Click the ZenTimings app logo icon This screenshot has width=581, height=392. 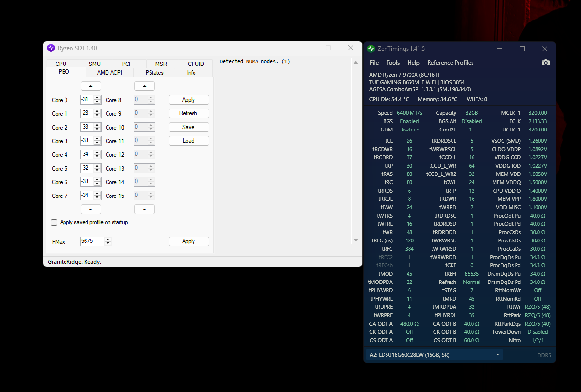pos(371,49)
